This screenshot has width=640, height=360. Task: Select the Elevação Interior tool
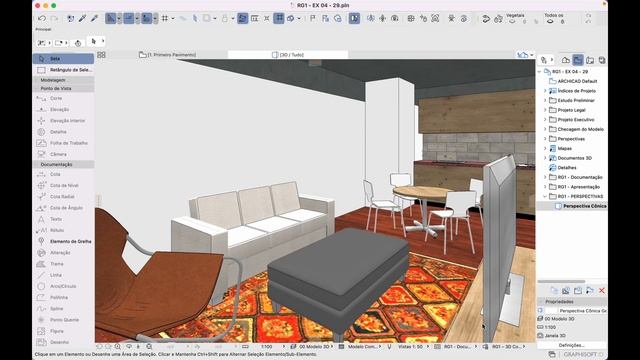[63, 121]
